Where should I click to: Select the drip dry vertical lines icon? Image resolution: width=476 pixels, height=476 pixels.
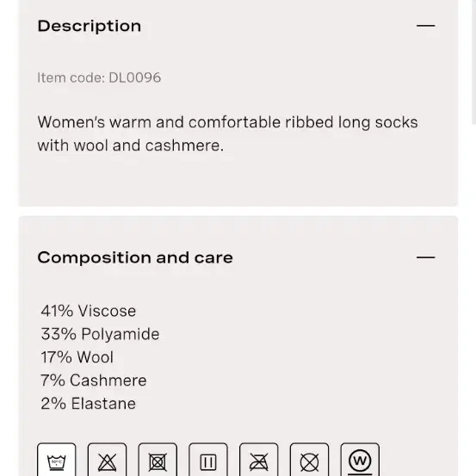(208, 460)
